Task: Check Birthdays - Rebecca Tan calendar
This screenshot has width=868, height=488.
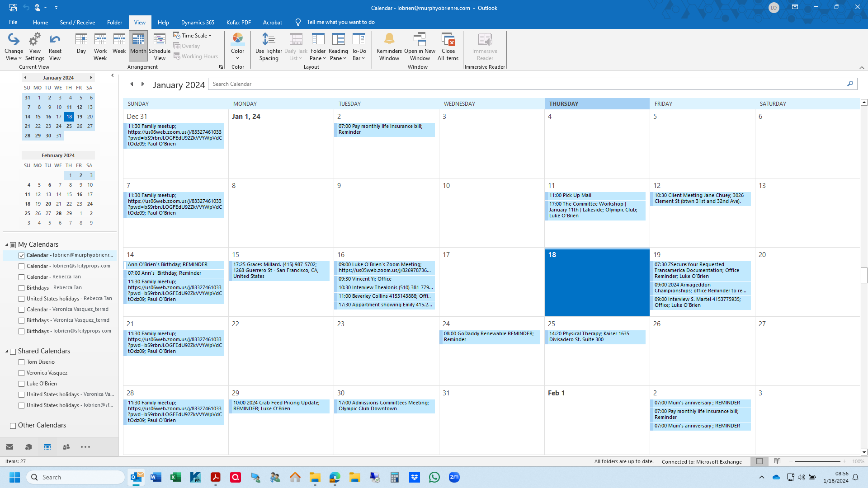Action: click(x=21, y=287)
